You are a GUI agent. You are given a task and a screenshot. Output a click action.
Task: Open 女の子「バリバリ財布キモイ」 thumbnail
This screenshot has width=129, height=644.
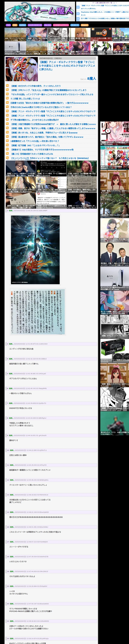tap(51, 201)
